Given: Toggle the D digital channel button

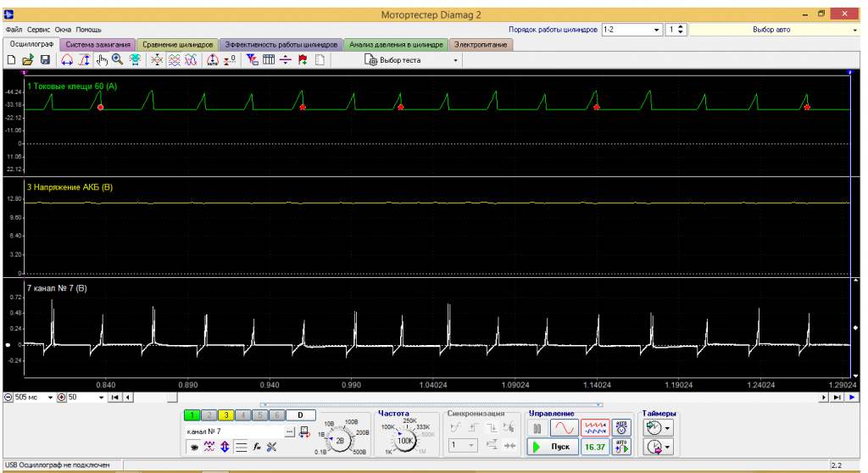Looking at the screenshot, I should point(301,415).
